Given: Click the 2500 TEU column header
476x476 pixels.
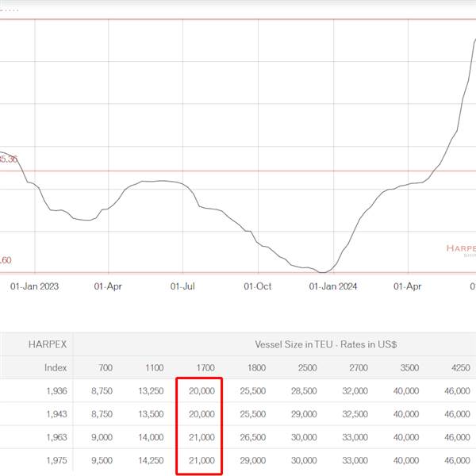Looking at the screenshot, I should point(307,367).
